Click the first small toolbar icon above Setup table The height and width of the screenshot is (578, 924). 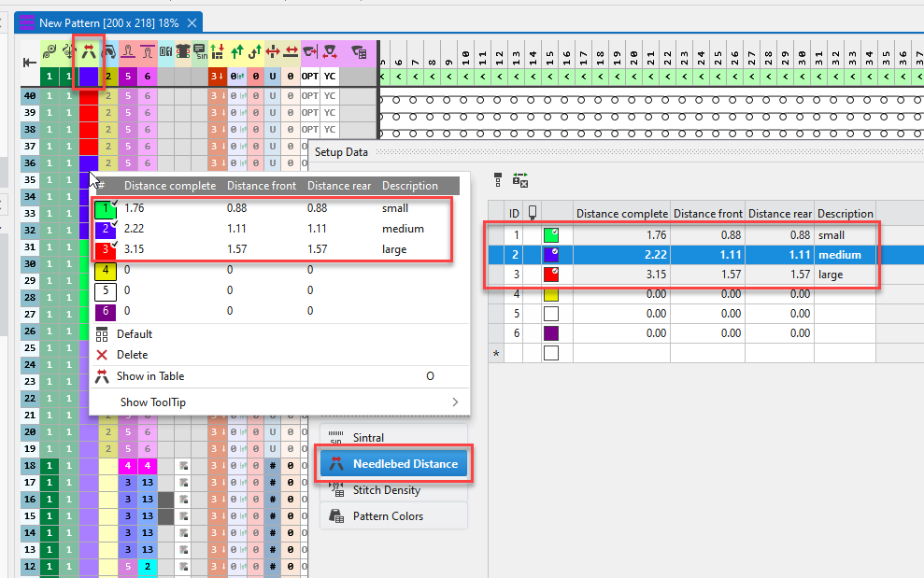click(498, 179)
